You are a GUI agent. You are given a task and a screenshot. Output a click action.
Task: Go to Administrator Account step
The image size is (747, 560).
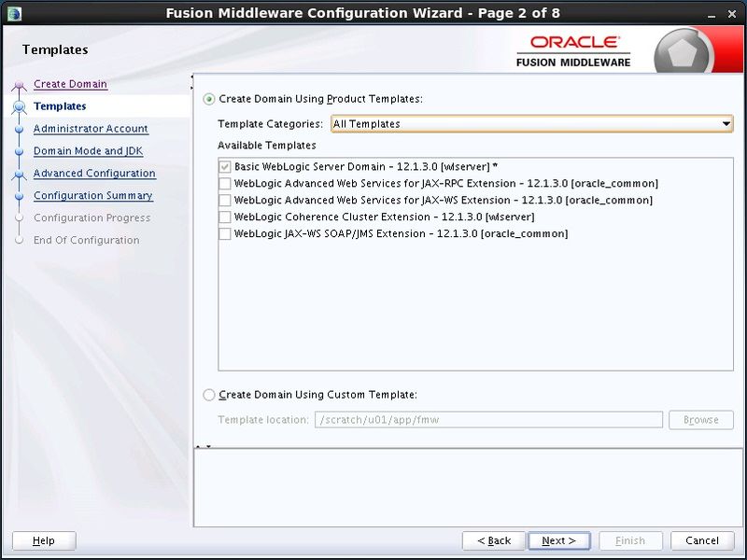pos(91,129)
